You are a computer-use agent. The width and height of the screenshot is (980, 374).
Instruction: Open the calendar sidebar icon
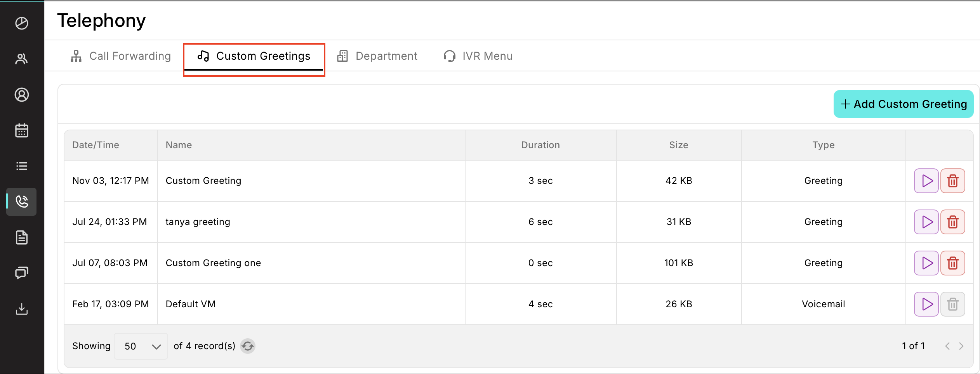(x=22, y=130)
